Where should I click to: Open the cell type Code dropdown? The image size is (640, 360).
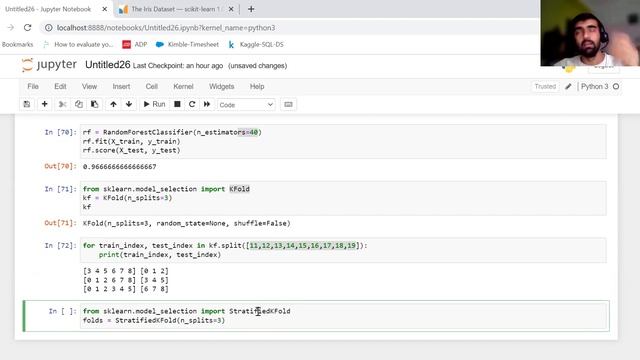(x=246, y=105)
